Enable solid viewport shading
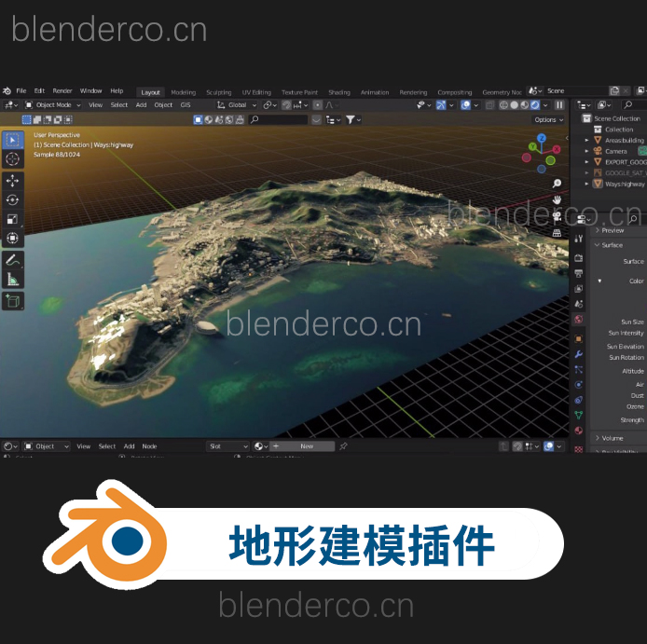The height and width of the screenshot is (644, 647). [514, 105]
